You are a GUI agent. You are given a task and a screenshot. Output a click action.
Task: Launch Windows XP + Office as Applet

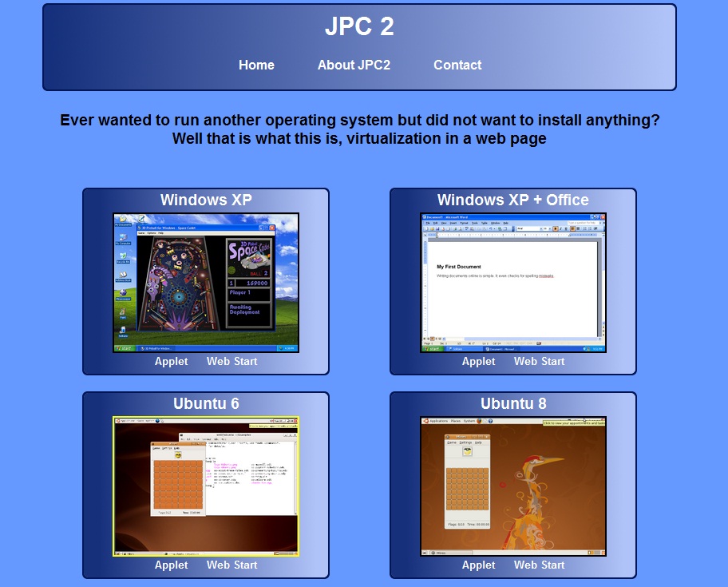[479, 361]
